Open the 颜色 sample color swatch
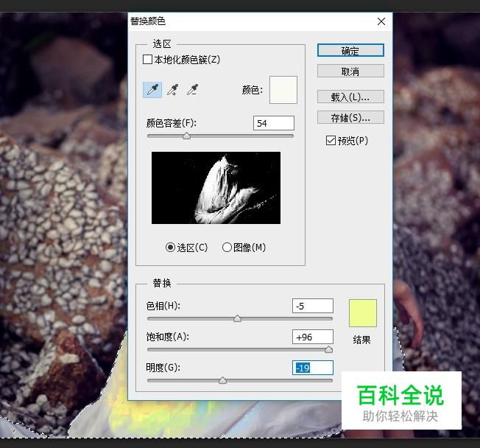This screenshot has height=448, width=480. (x=283, y=90)
